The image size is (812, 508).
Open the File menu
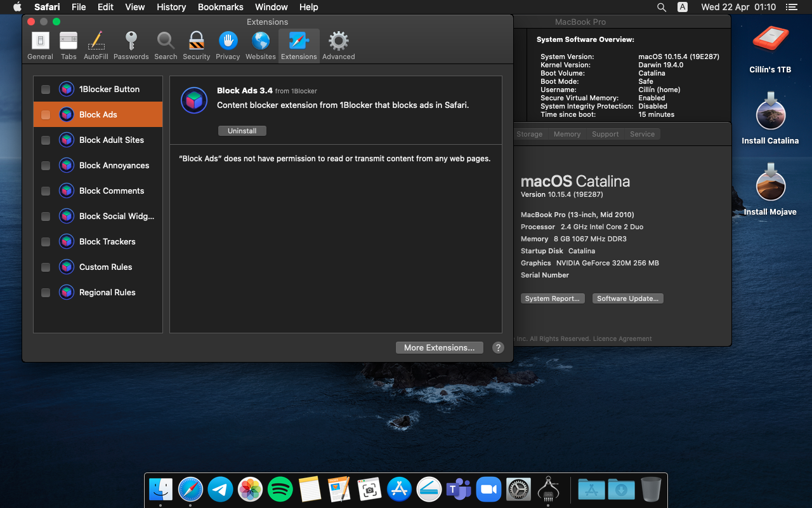pos(79,7)
